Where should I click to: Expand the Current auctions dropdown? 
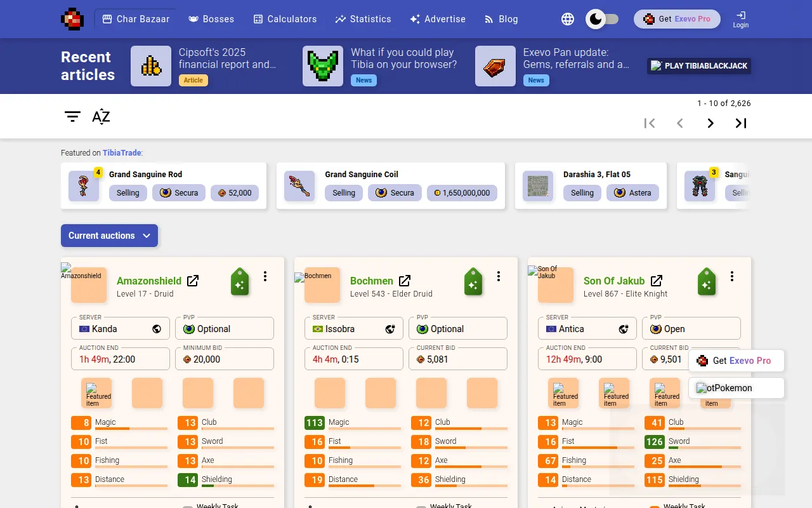tap(109, 236)
